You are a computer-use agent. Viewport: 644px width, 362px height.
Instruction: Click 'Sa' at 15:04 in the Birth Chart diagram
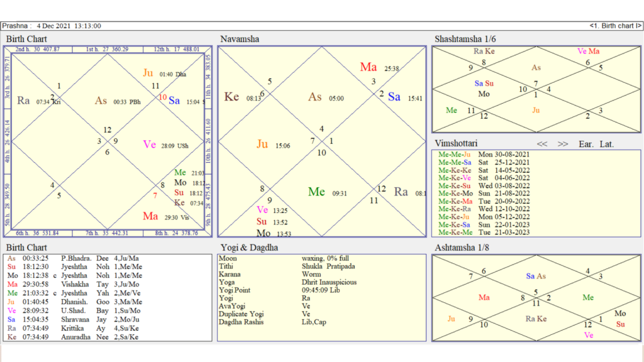pos(174,101)
